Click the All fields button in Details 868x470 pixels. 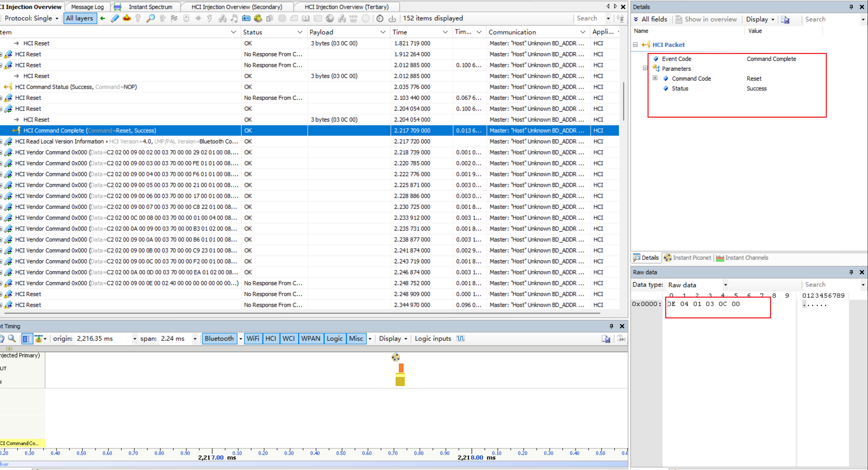coord(651,19)
